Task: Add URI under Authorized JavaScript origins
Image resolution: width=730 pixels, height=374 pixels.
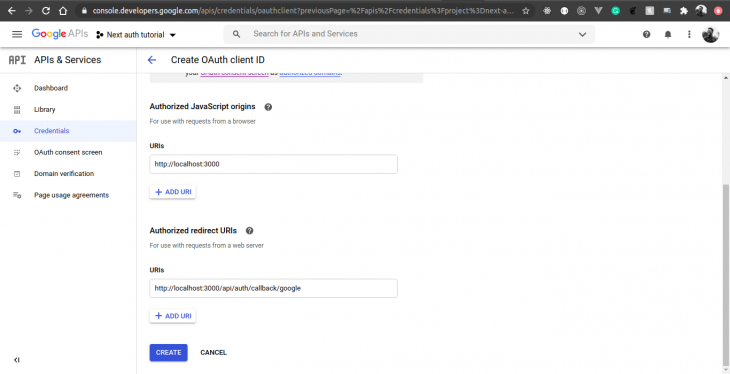Action: point(173,192)
